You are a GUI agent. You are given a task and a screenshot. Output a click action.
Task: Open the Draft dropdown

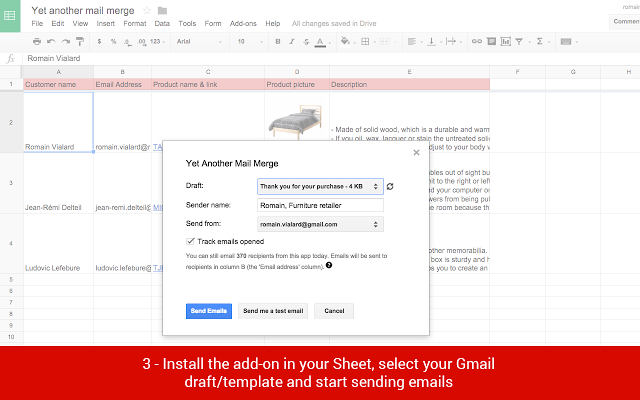pyautogui.click(x=320, y=187)
